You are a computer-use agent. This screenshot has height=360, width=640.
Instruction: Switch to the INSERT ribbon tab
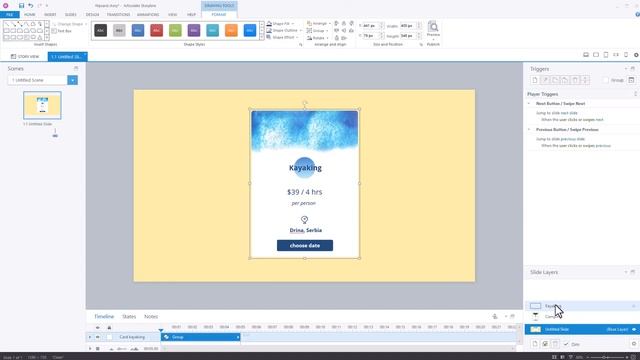coord(50,14)
